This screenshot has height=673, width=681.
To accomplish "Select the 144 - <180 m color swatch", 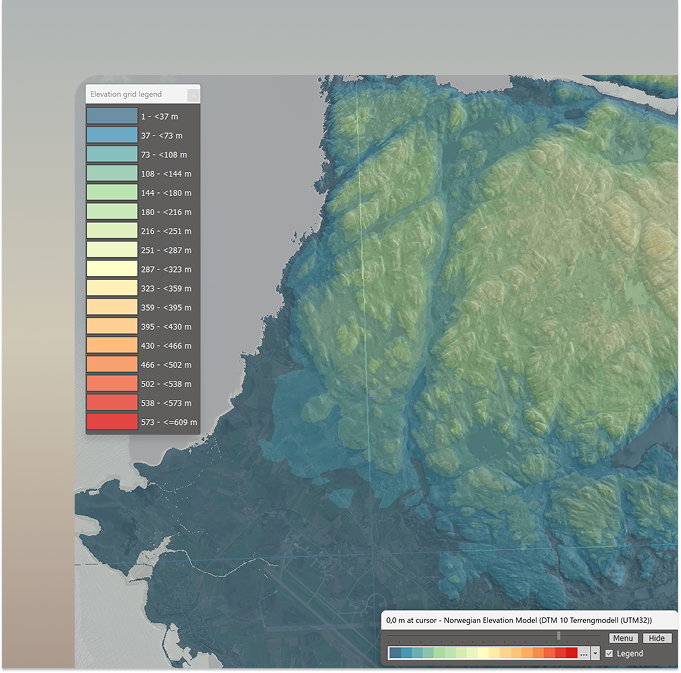I will (112, 192).
